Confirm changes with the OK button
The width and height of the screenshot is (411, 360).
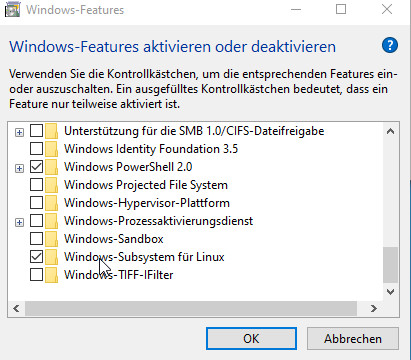251,339
